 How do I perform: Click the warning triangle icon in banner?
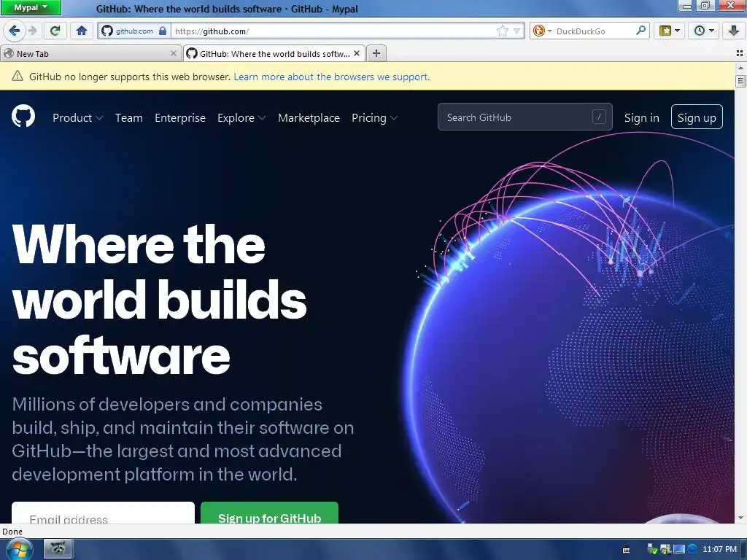18,76
